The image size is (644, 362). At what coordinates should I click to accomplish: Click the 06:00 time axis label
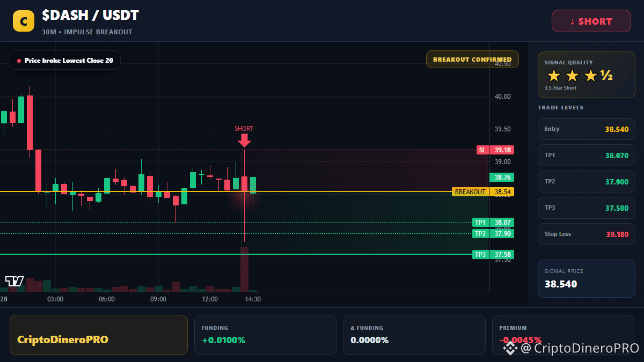coord(107,299)
